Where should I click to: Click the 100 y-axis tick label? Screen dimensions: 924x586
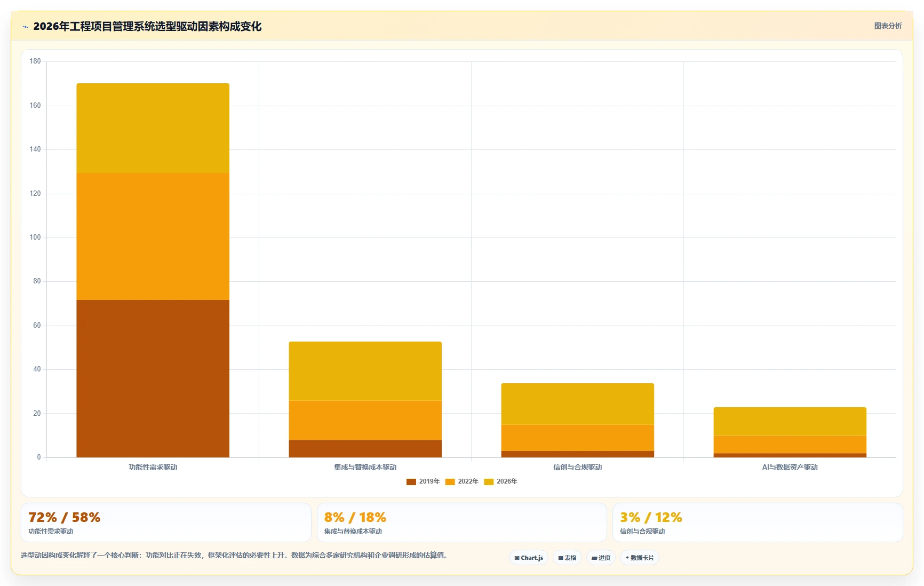click(35, 237)
